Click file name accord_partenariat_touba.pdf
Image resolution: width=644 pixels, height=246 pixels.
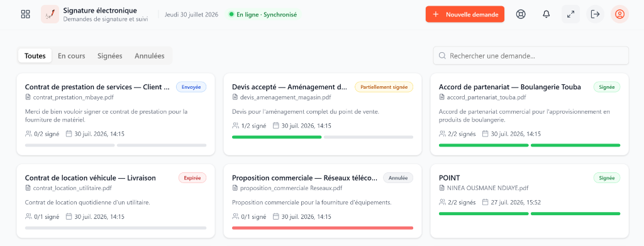pos(486,98)
